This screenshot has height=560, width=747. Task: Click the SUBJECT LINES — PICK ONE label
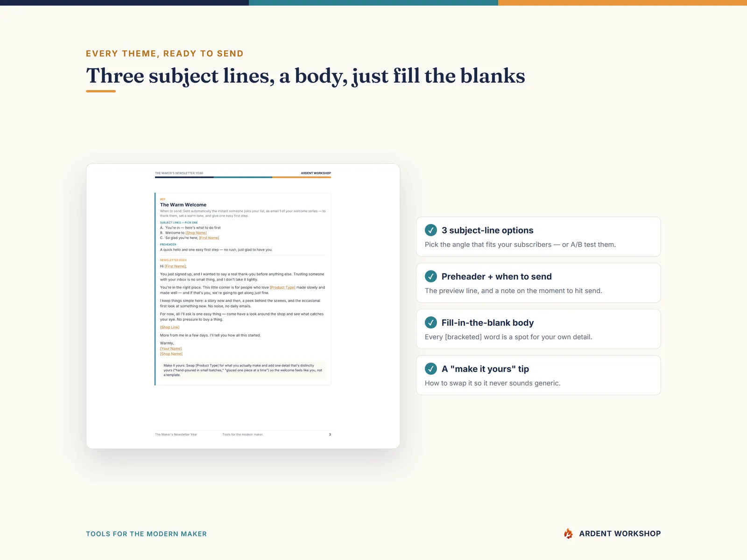[x=179, y=223]
